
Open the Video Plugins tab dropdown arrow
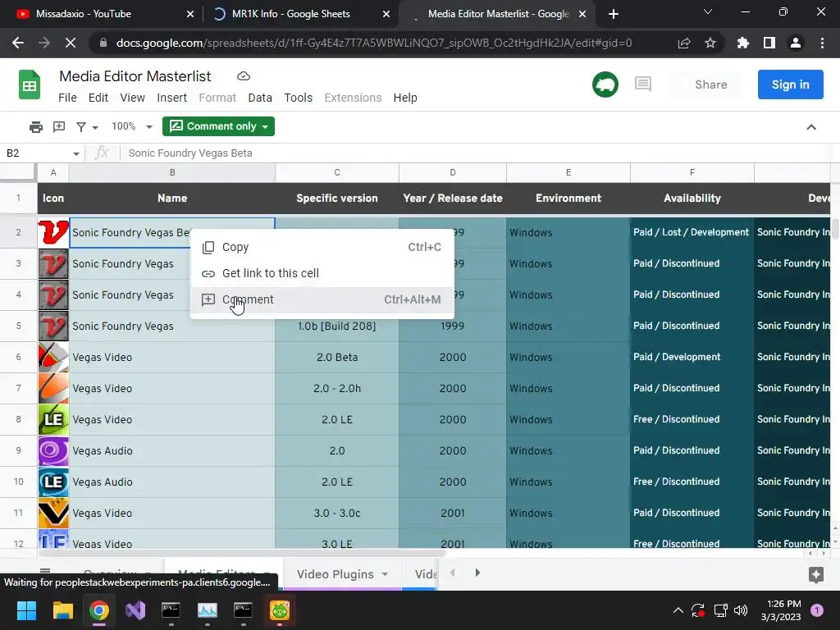[x=385, y=574]
